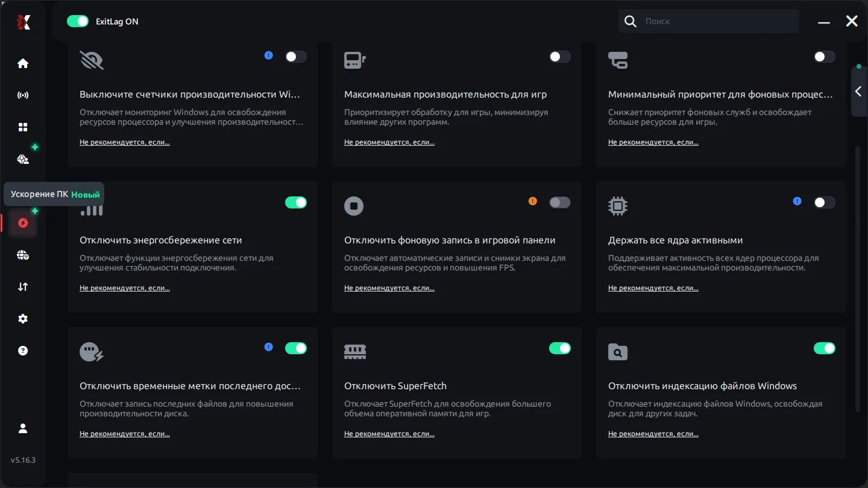Click the blue info icon on 'Держать все ядра активными'
This screenshot has height=488, width=868.
(x=797, y=201)
